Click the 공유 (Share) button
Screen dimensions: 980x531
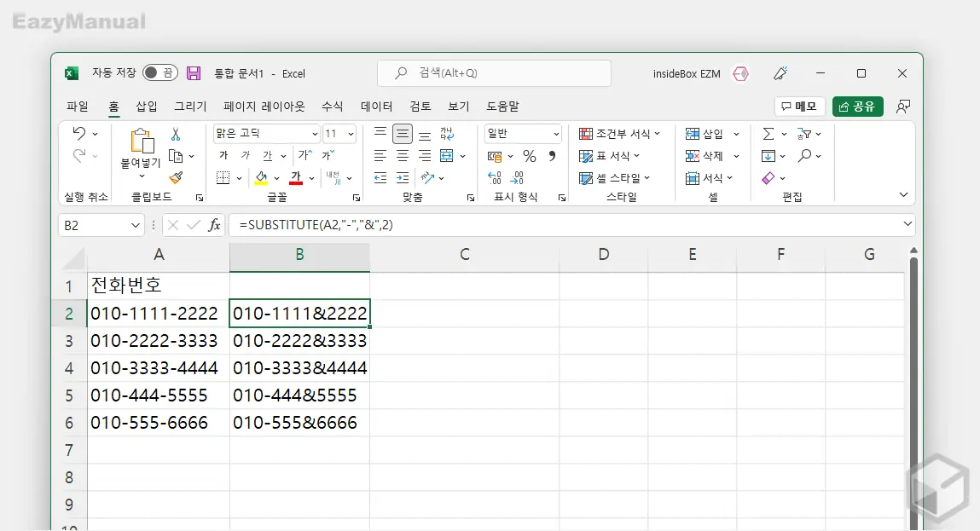(x=857, y=106)
